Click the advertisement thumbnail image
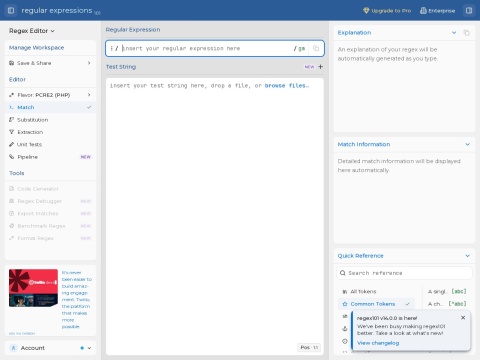This screenshot has width=480, height=360. (33, 288)
